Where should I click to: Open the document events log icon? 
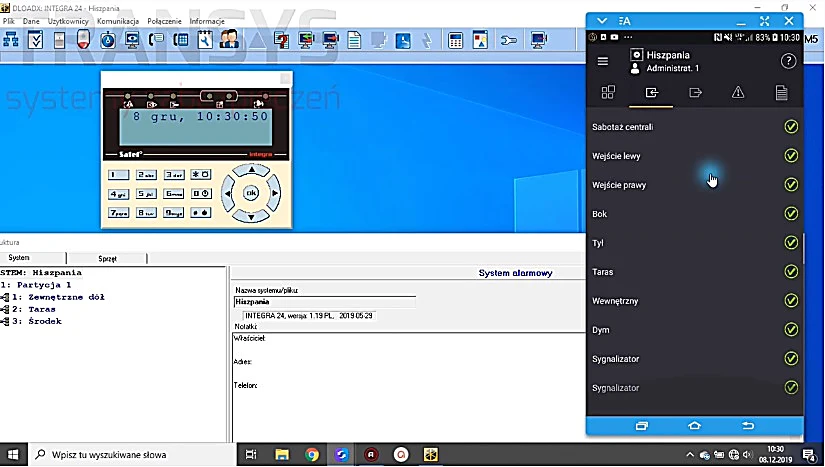(x=355, y=40)
